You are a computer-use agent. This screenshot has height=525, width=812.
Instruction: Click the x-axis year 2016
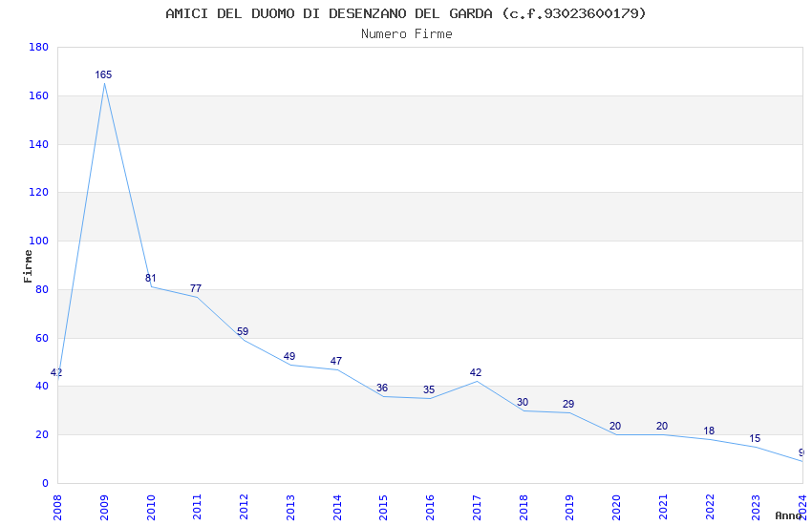430,507
